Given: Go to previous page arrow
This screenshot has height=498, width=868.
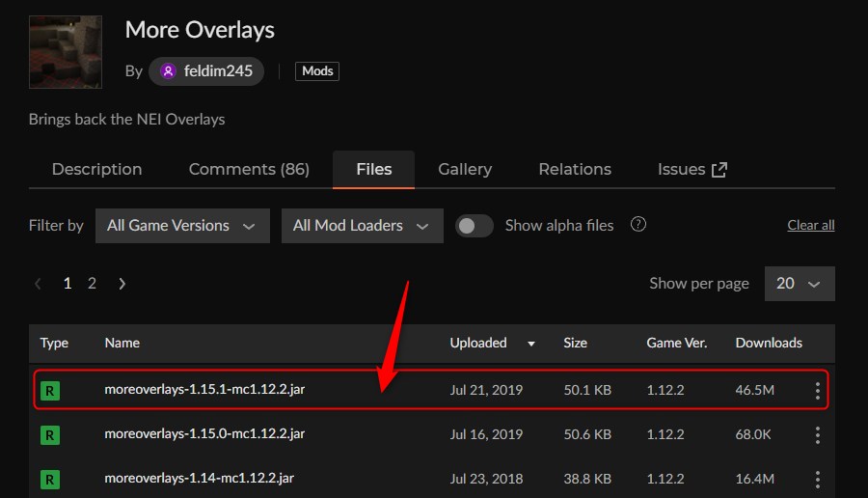Looking at the screenshot, I should pos(38,284).
